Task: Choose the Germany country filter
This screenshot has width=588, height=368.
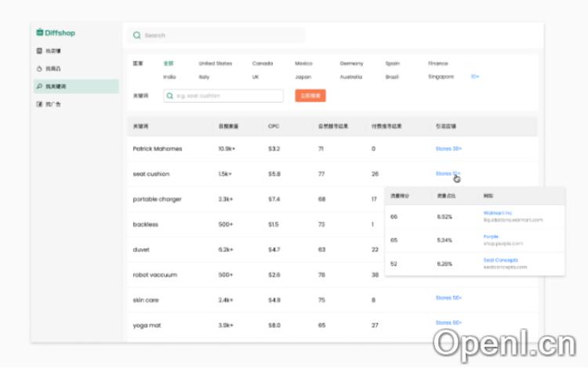Action: [x=351, y=63]
